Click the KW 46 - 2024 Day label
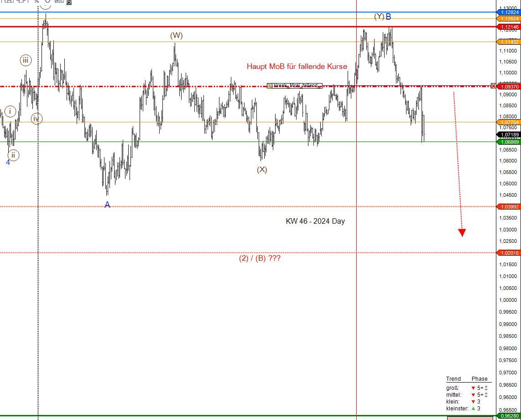Image resolution: width=521 pixels, height=420 pixels. pyautogui.click(x=315, y=221)
